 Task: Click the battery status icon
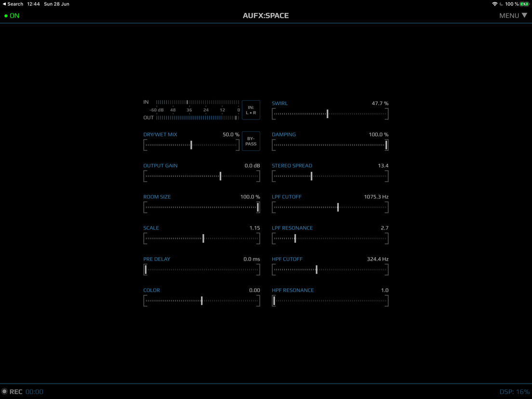coord(525,4)
